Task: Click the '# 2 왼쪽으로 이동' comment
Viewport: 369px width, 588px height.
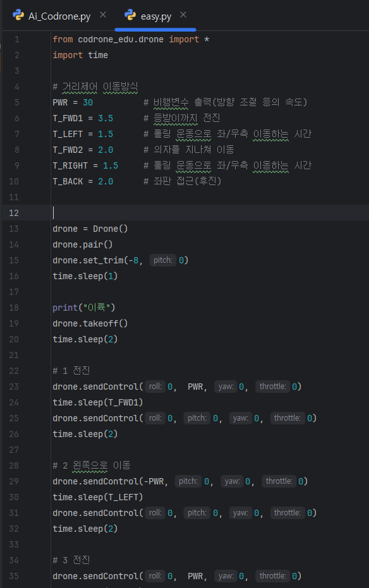Action: [92, 465]
